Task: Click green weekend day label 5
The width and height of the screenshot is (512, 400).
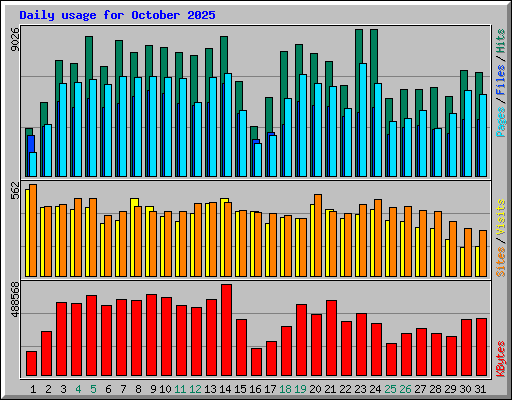Action: tap(93, 389)
